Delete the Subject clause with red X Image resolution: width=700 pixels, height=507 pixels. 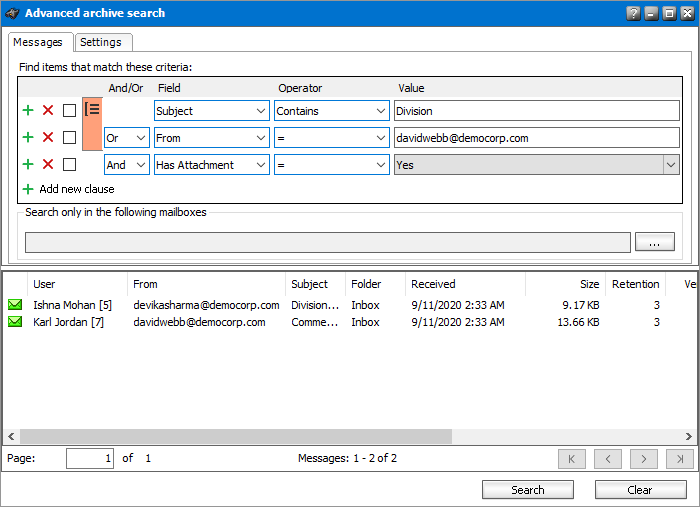click(48, 110)
